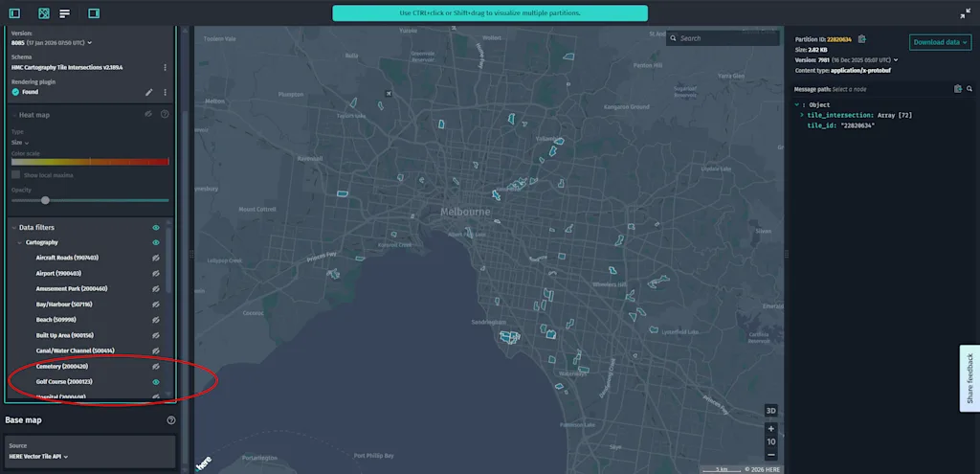Open the Base map help icon

(171, 420)
